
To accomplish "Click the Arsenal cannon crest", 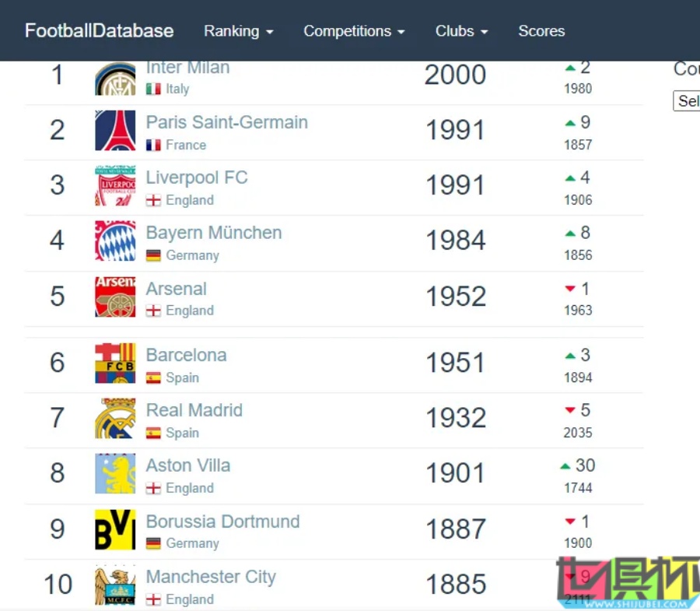I will click(x=115, y=297).
